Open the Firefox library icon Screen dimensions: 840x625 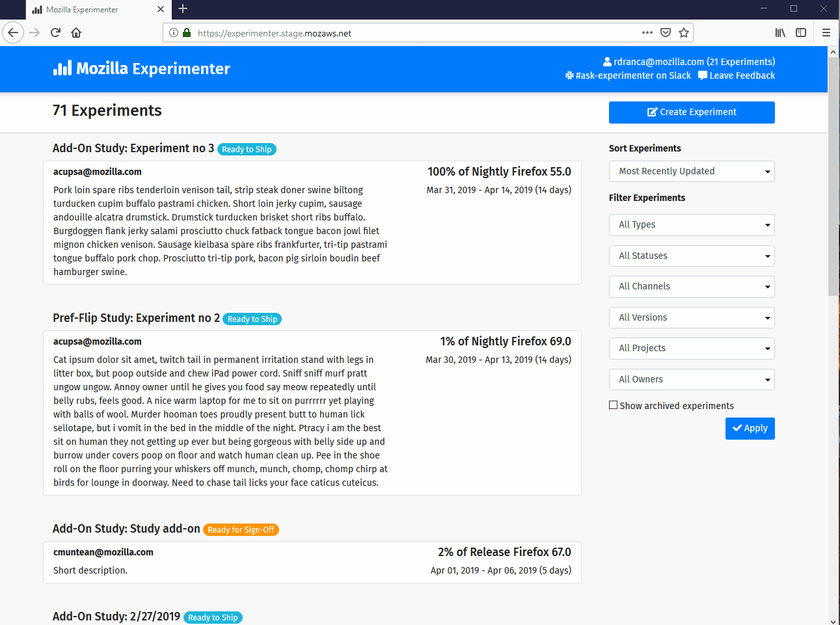780,33
